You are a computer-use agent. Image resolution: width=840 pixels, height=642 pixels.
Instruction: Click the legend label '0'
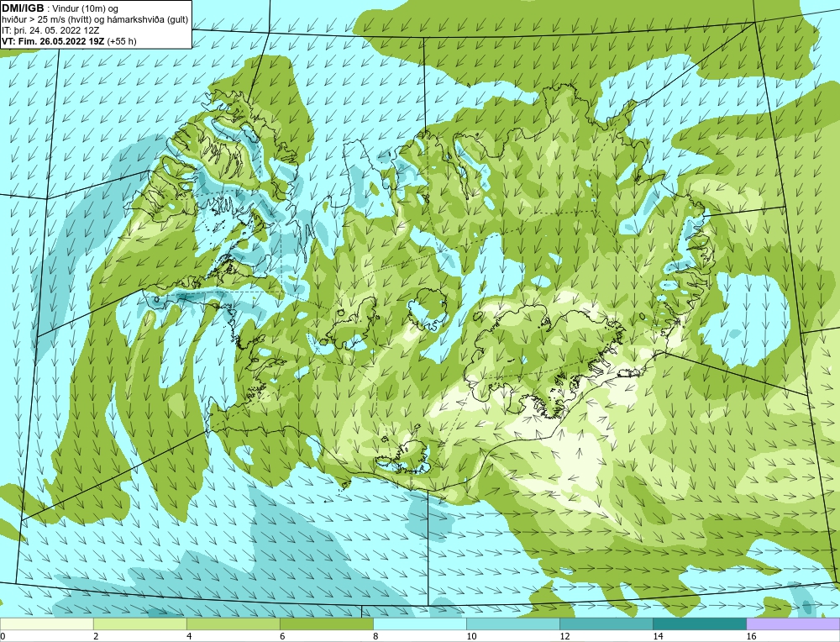3,636
